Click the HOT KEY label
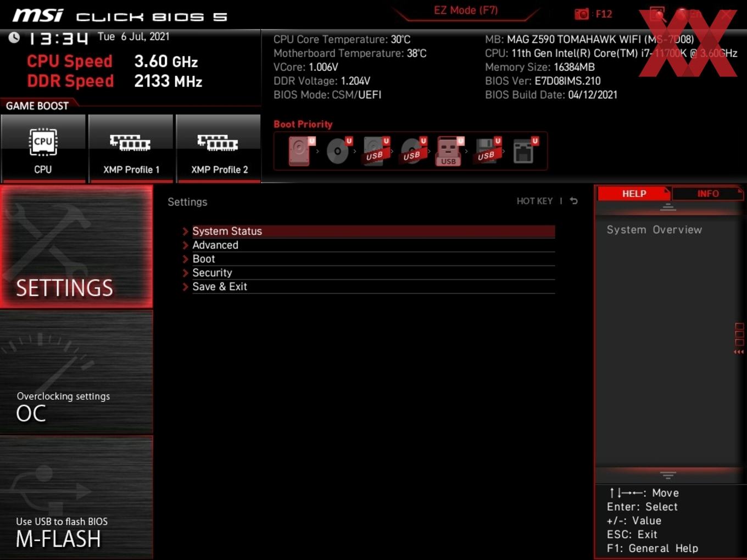The image size is (747, 560). 534,201
